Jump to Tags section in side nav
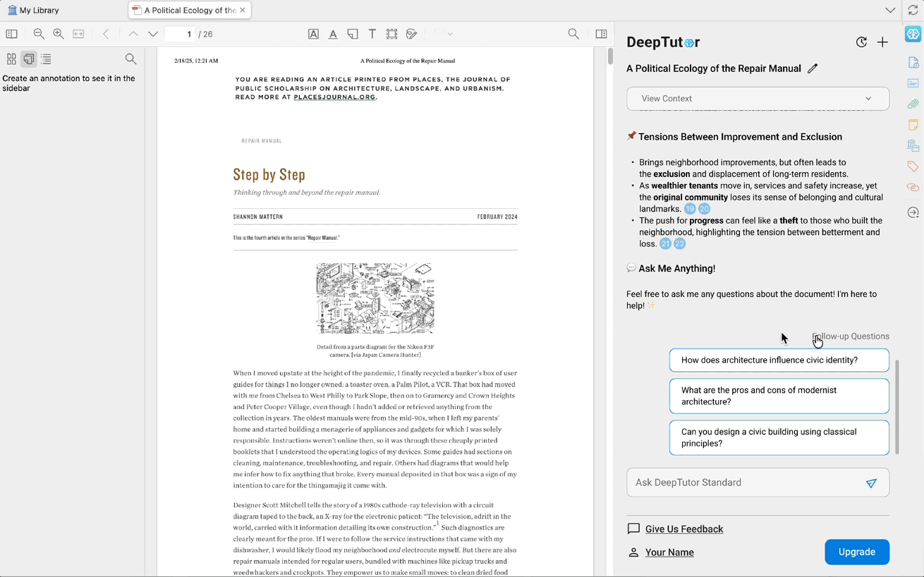This screenshot has height=577, width=924. tap(913, 166)
